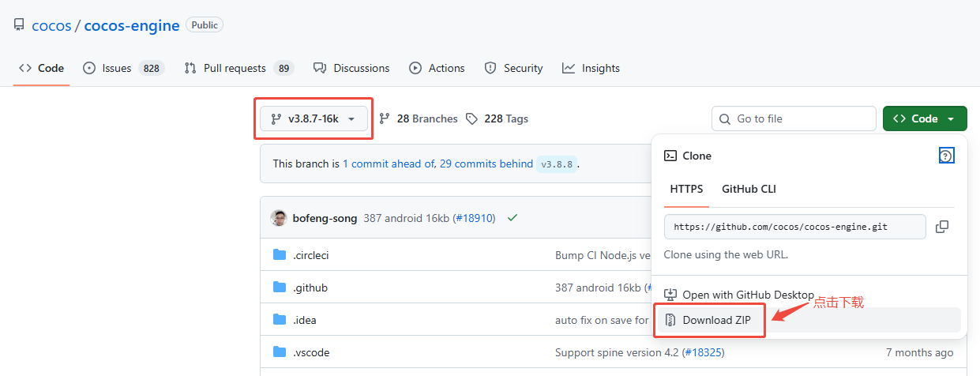The height and width of the screenshot is (376, 980).
Task: Click the Security shield icon
Action: (x=490, y=68)
